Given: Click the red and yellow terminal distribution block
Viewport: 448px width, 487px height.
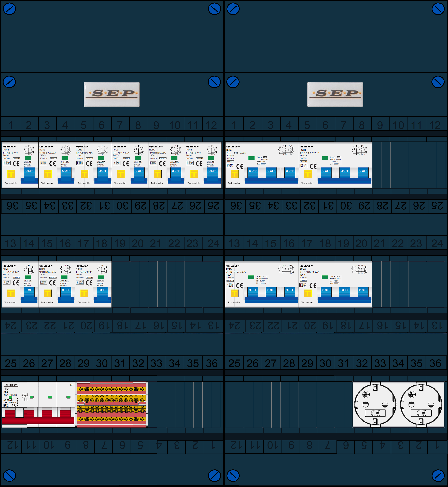Looking at the screenshot, I should (111, 404).
